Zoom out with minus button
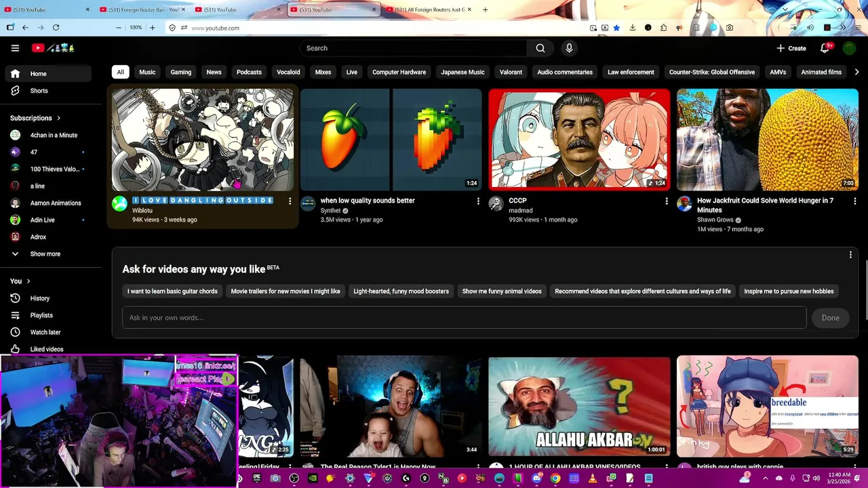 [x=119, y=28]
